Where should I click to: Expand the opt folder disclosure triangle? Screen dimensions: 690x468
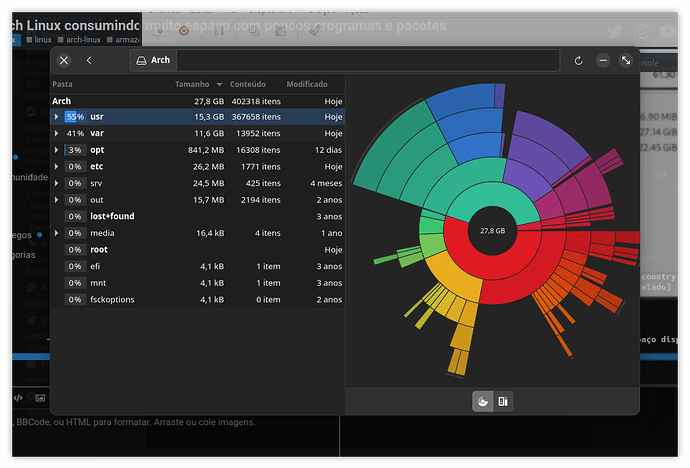coord(56,150)
